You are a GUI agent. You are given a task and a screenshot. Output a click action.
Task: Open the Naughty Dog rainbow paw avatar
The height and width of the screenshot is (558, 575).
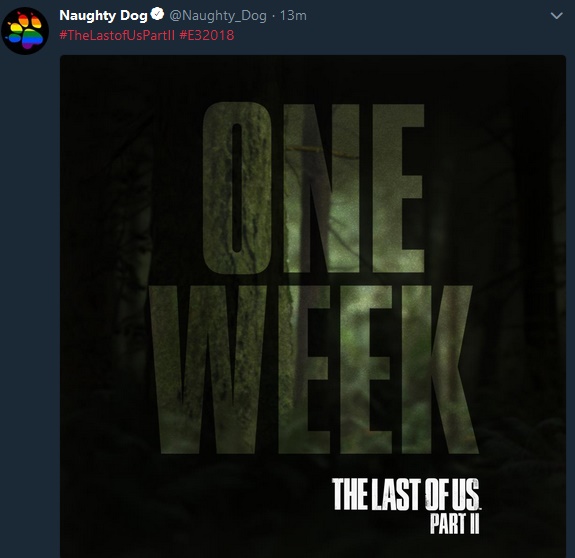[x=25, y=31]
